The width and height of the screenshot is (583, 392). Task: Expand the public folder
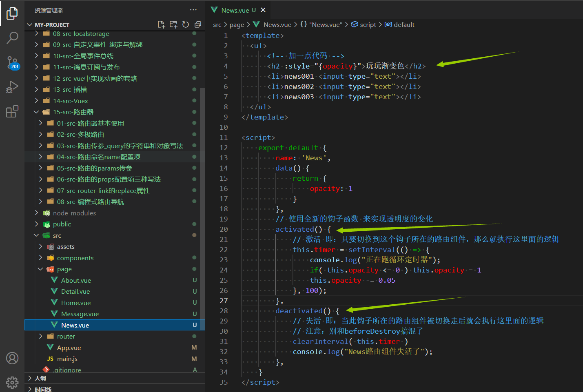click(x=36, y=224)
